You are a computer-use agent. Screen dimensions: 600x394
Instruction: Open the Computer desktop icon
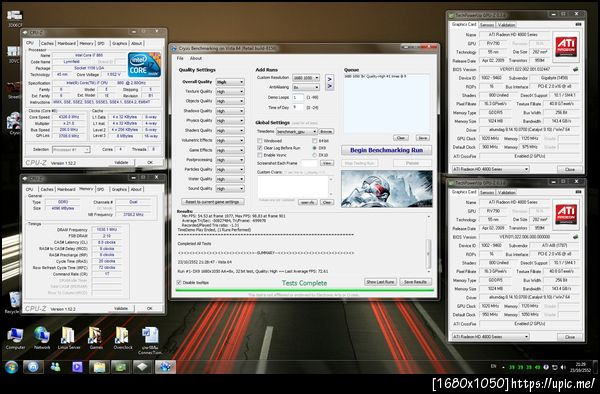coord(15,338)
